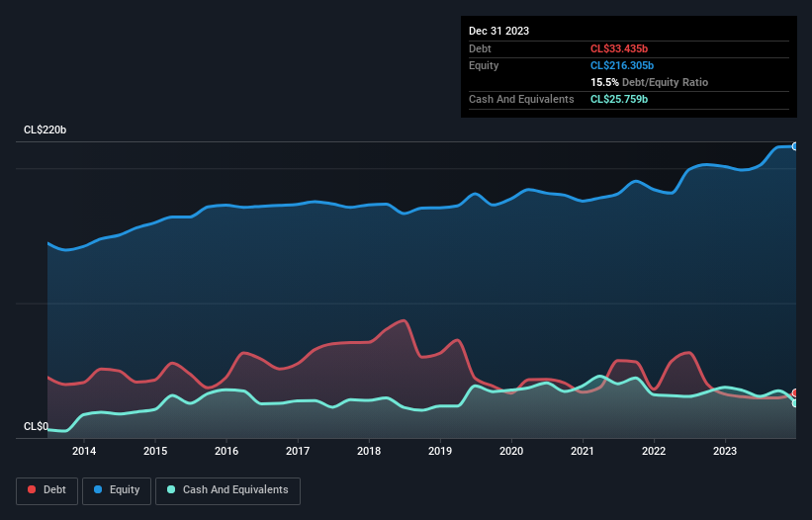
Task: Click the 2016 axis label
Action: click(226, 451)
